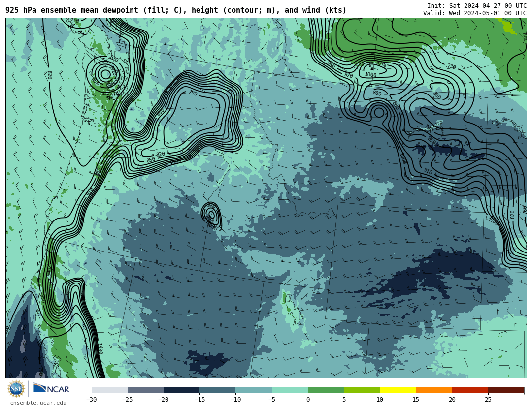Click the NSF logo
Screen dimensions: 532x409
point(16,389)
